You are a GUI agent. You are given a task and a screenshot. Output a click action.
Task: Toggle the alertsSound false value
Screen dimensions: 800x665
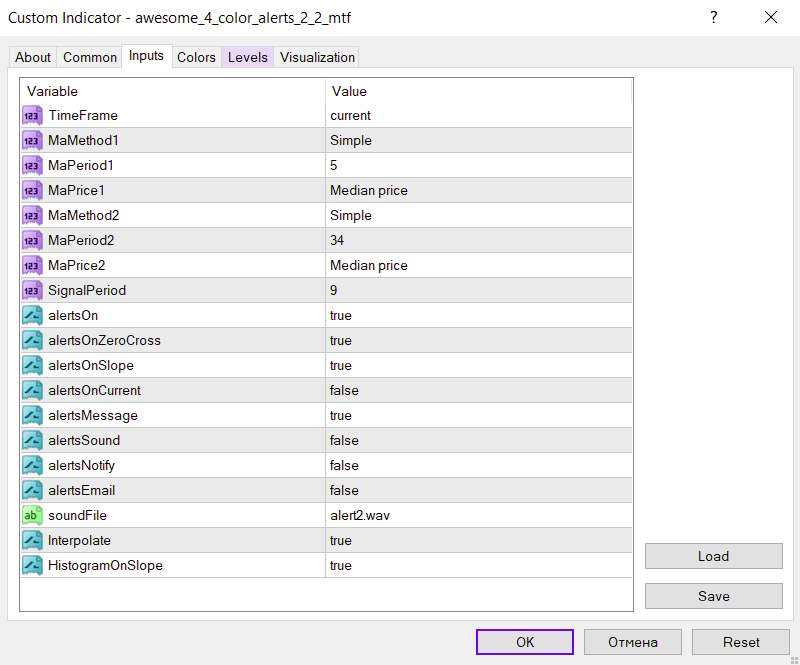tap(344, 441)
